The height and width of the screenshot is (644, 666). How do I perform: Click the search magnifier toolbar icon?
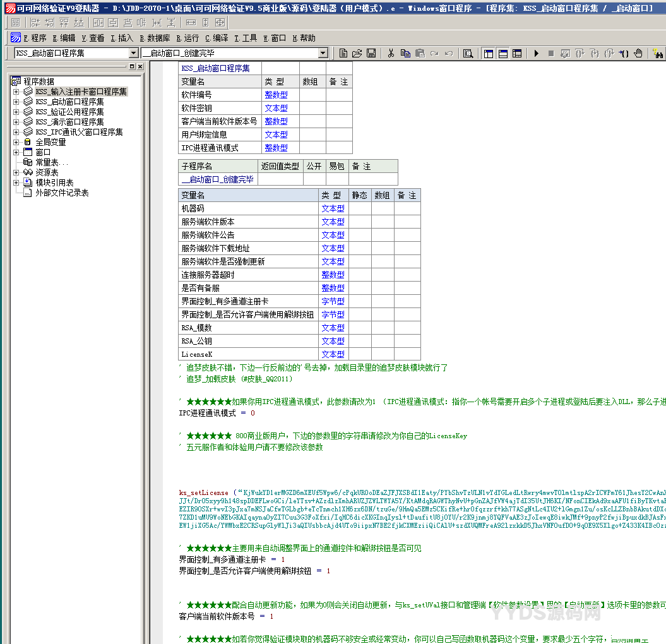tap(468, 53)
